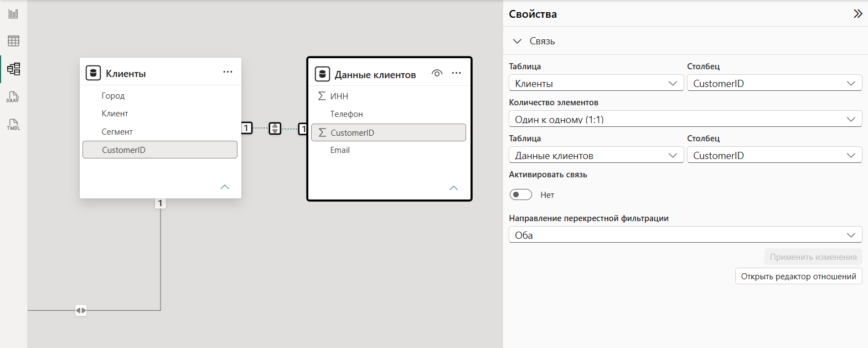Open the Таблица dropdown showing Данные клиентов

pos(596,155)
